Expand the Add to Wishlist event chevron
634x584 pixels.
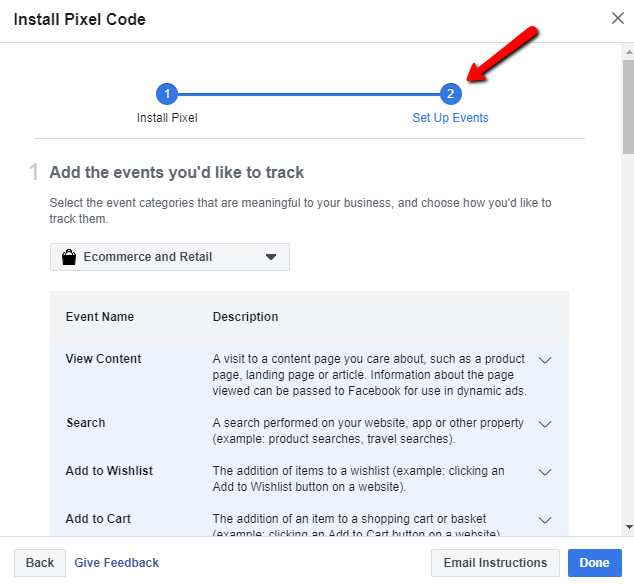[x=545, y=472]
